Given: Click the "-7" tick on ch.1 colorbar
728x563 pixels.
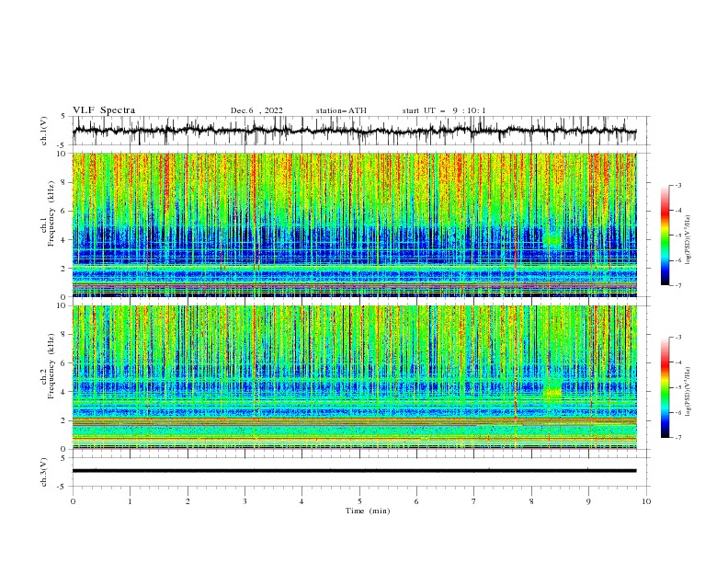Looking at the screenshot, I should (x=677, y=285).
